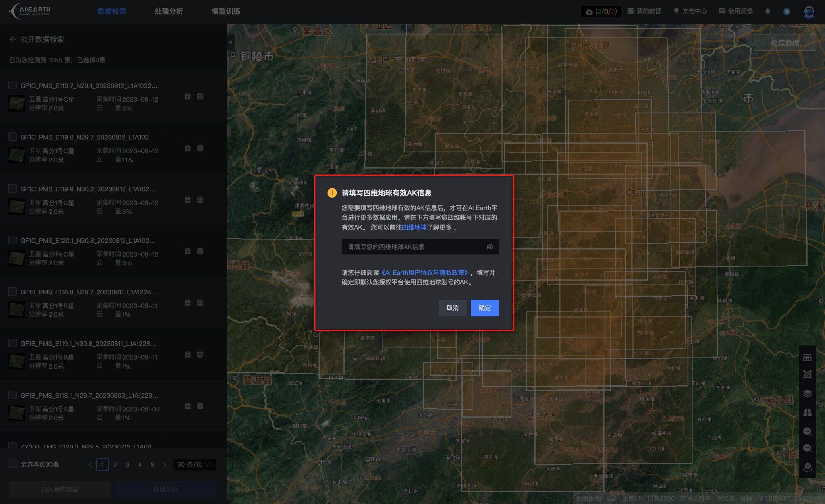Go to next results page arrow
This screenshot has height=504, width=825.
[x=165, y=465]
